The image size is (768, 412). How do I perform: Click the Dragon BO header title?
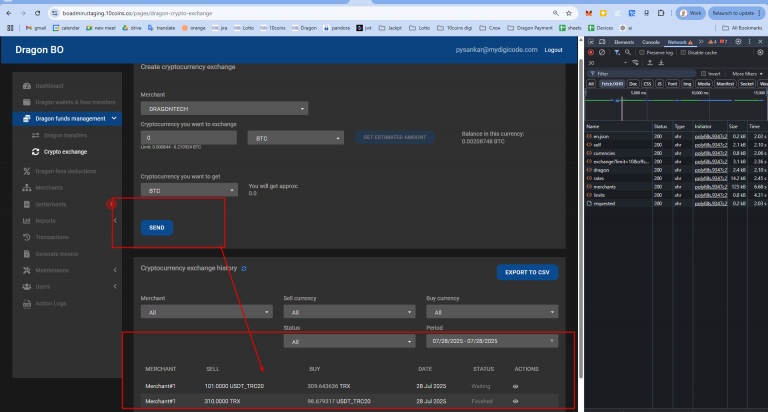tap(39, 50)
